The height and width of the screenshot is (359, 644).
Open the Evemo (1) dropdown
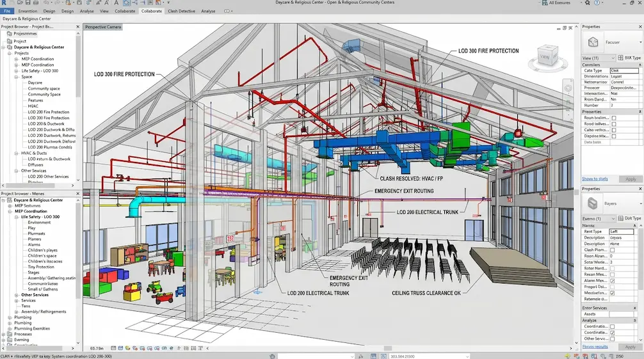599,218
